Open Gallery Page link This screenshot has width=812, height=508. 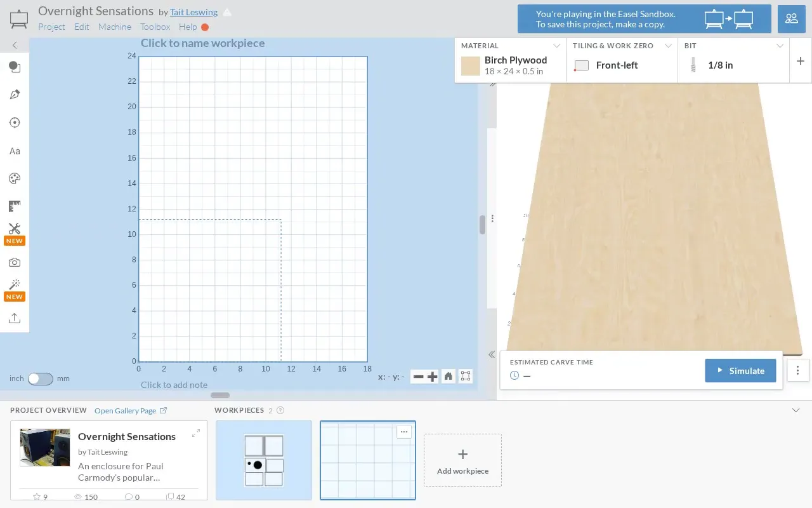[131, 411]
